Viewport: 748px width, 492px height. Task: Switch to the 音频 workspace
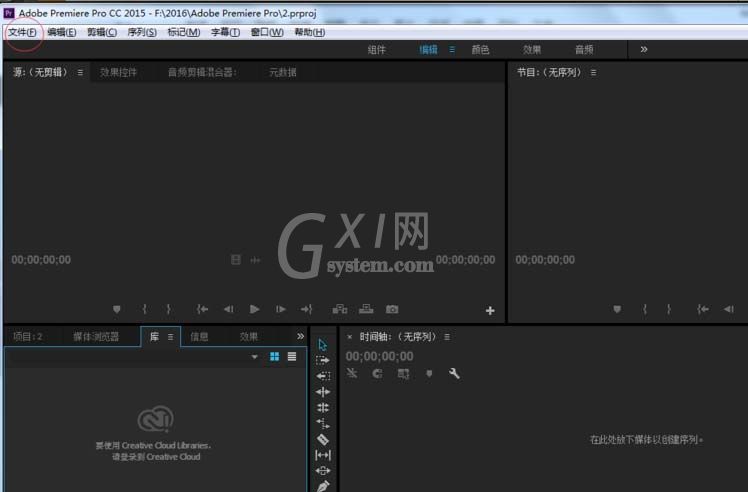(584, 50)
